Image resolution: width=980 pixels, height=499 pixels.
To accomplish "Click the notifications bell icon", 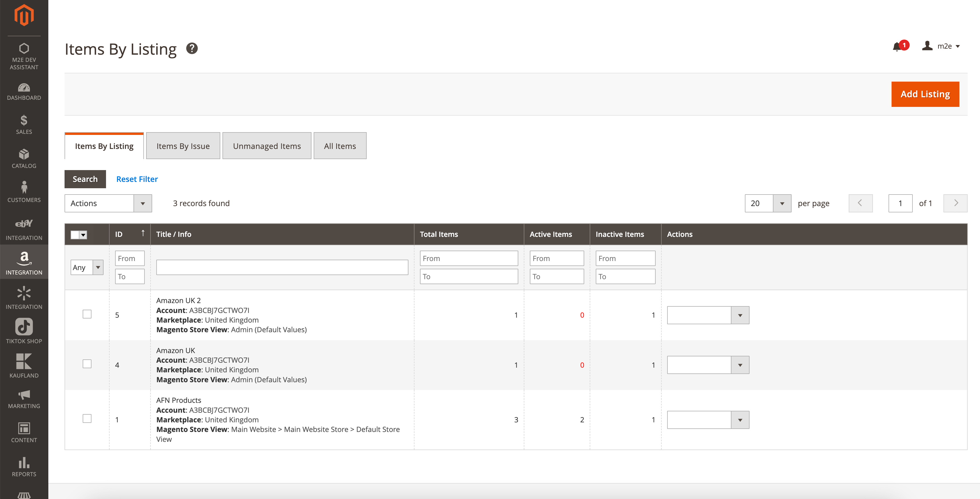I will (x=897, y=47).
